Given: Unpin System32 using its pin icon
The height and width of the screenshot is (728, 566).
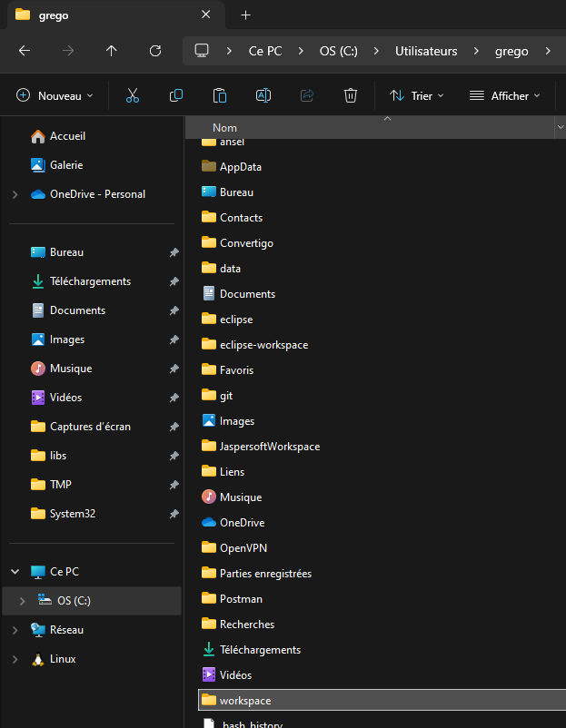Looking at the screenshot, I should pyautogui.click(x=174, y=514).
